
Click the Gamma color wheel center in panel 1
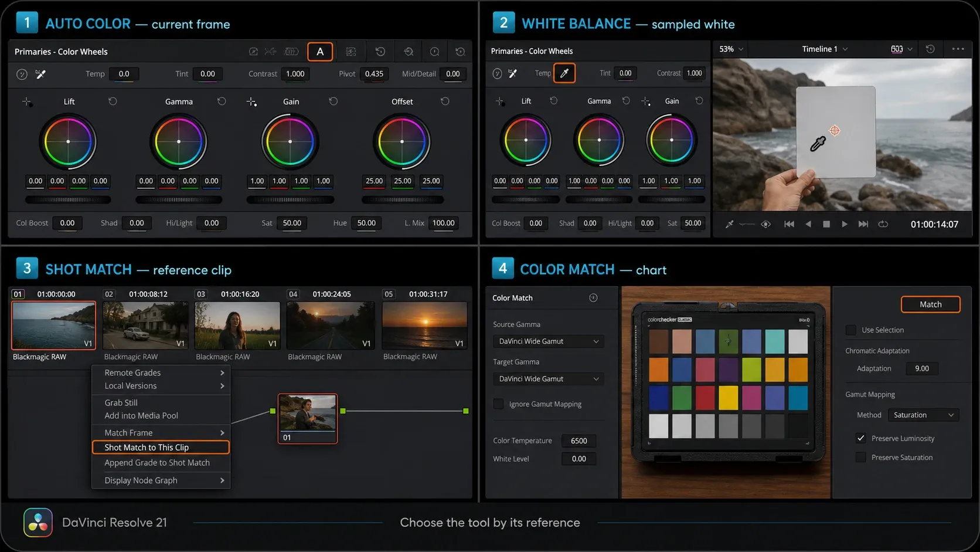coord(179,142)
